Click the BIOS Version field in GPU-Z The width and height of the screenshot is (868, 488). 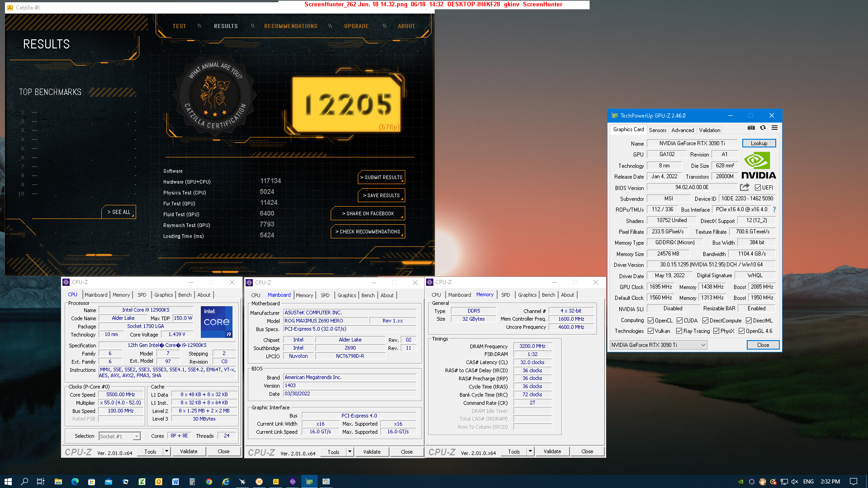692,187
